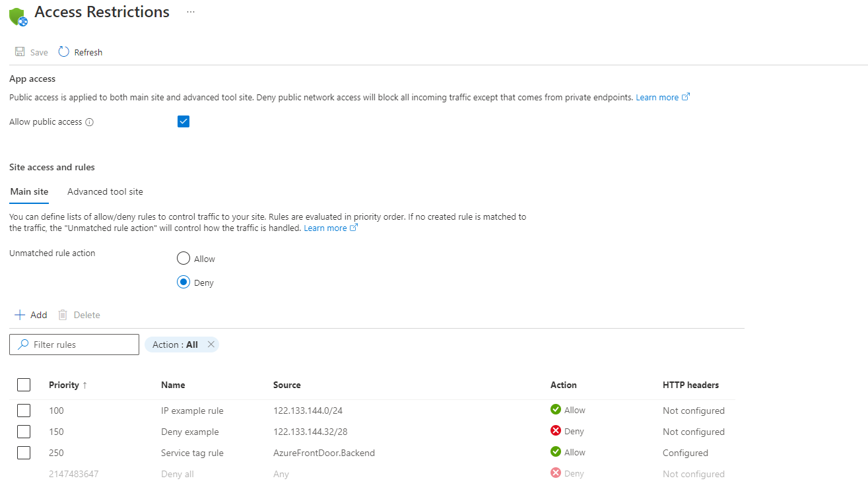
Task: Click the Filter rules search box
Action: pos(74,344)
